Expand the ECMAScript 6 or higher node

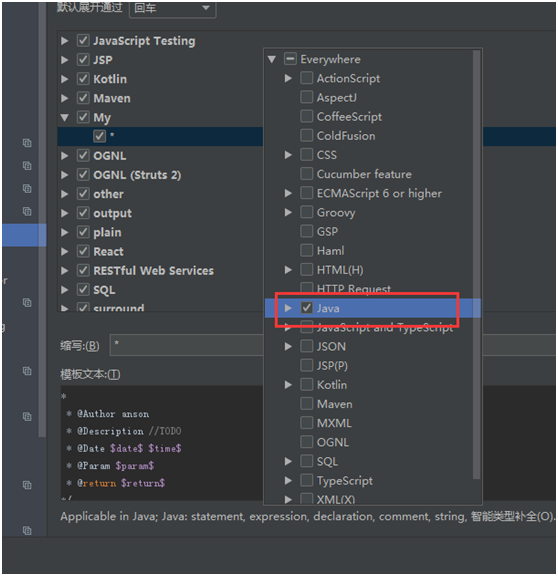(288, 193)
